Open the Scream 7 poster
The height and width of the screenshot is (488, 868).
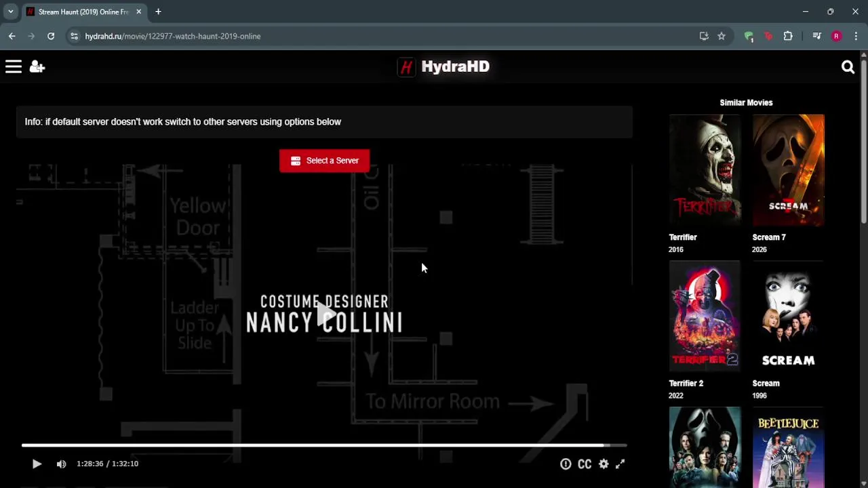[788, 170]
